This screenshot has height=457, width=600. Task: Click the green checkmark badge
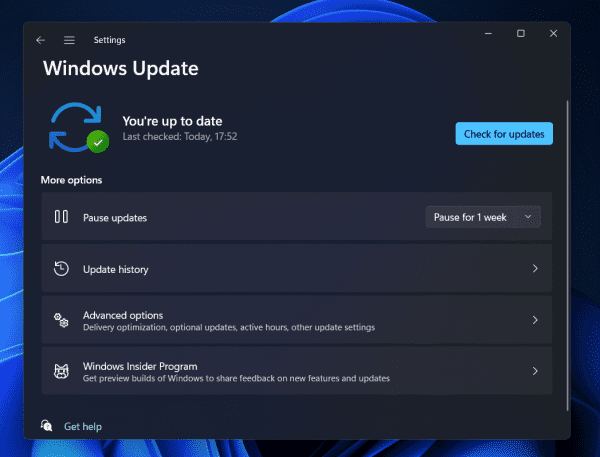pyautogui.click(x=97, y=143)
